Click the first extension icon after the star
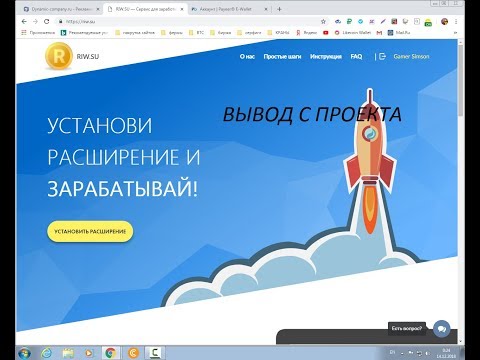 (x=338, y=21)
